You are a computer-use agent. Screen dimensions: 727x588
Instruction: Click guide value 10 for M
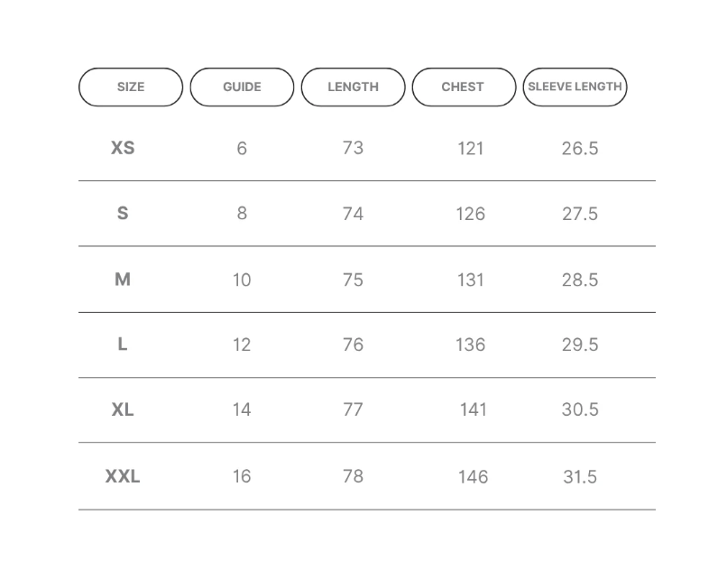(242, 280)
